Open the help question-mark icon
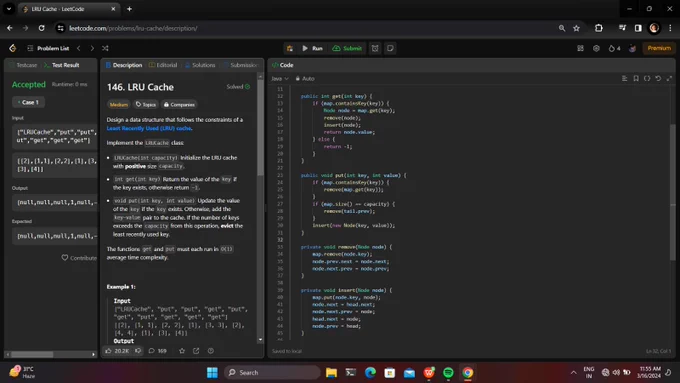 tap(211, 350)
